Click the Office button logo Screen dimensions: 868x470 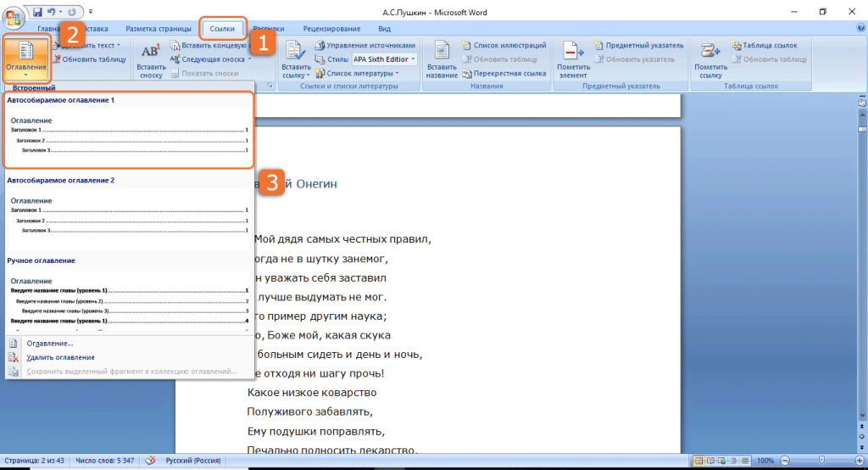[x=14, y=16]
